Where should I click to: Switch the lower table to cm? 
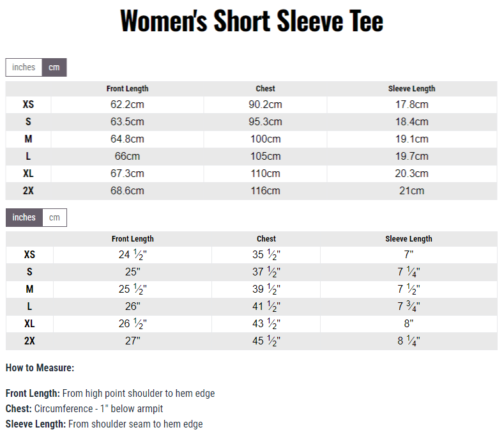55,217
